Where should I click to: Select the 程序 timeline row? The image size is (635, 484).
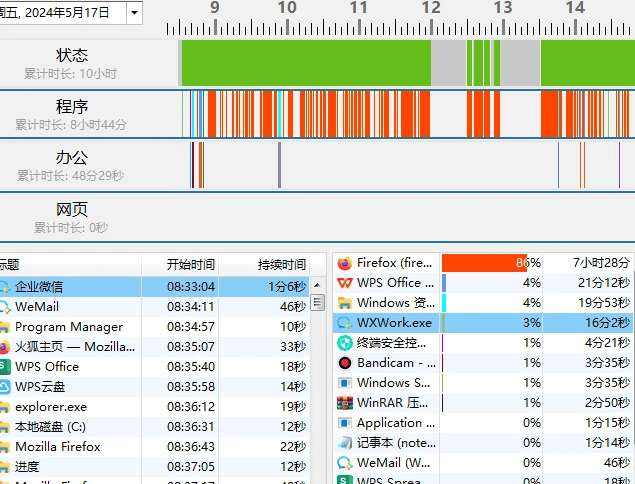318,114
